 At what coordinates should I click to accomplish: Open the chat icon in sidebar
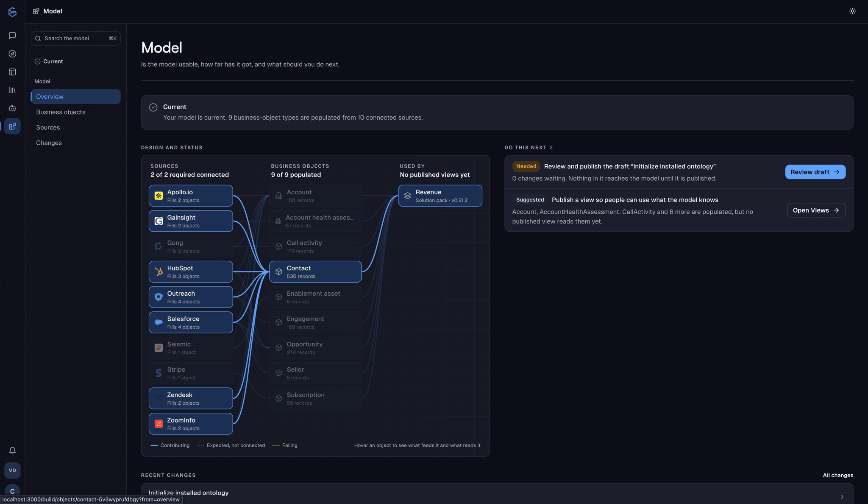coord(12,36)
